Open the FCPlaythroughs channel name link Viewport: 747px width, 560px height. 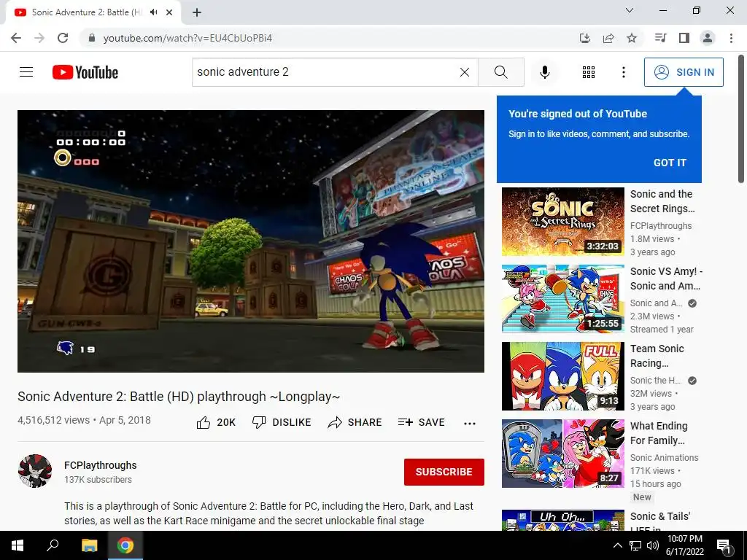(x=101, y=465)
